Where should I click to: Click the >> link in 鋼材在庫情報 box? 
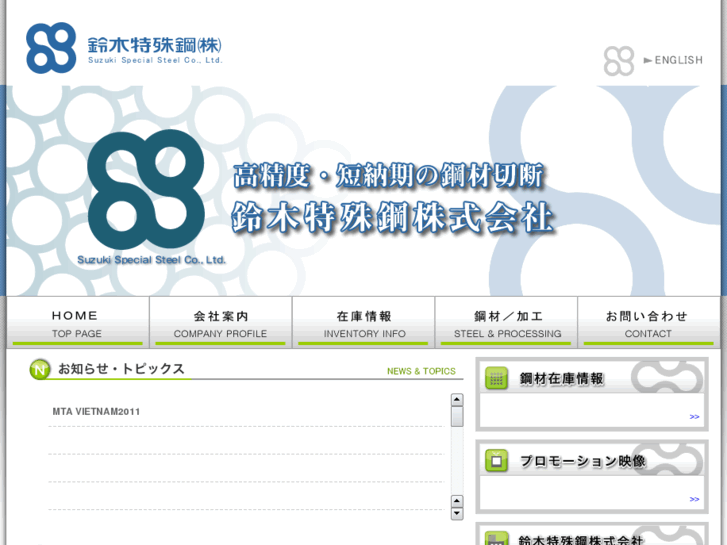tap(694, 417)
